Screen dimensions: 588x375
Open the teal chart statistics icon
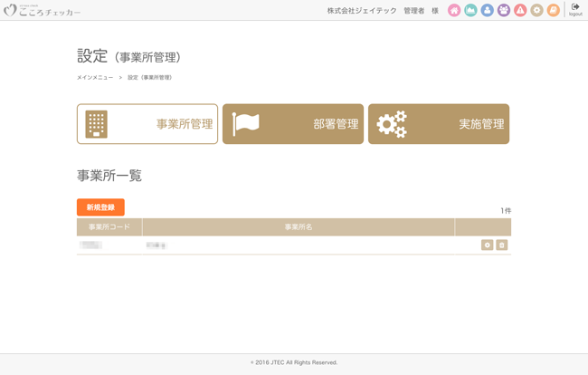[470, 11]
